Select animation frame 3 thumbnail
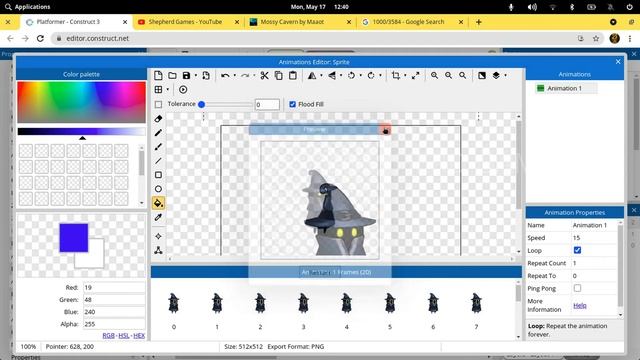 303,303
